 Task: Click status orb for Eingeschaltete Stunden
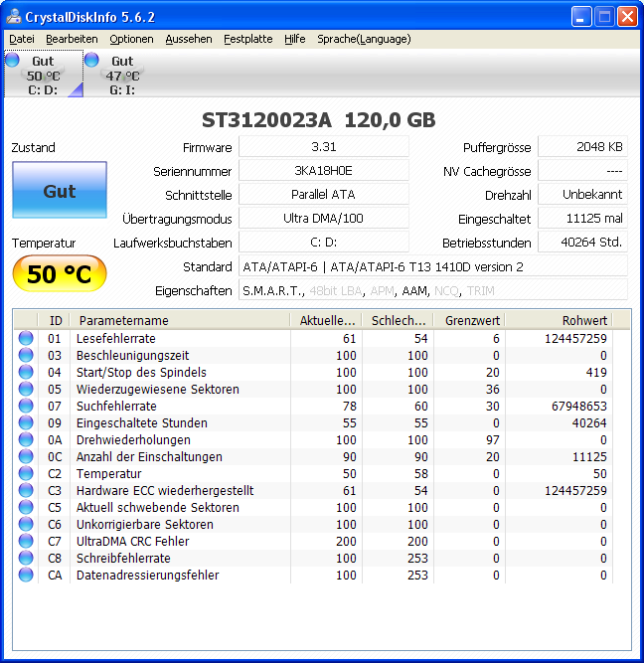(x=26, y=422)
